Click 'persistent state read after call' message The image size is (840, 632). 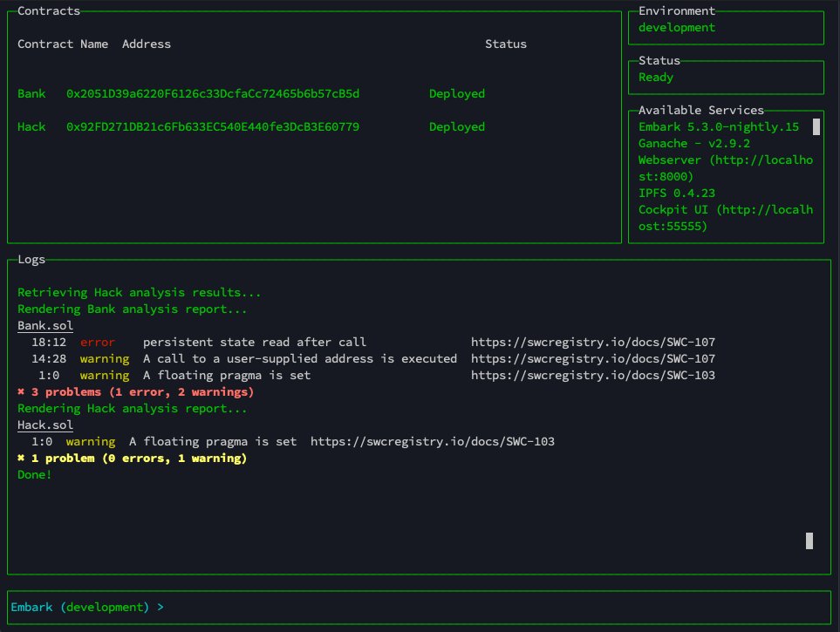tap(255, 342)
